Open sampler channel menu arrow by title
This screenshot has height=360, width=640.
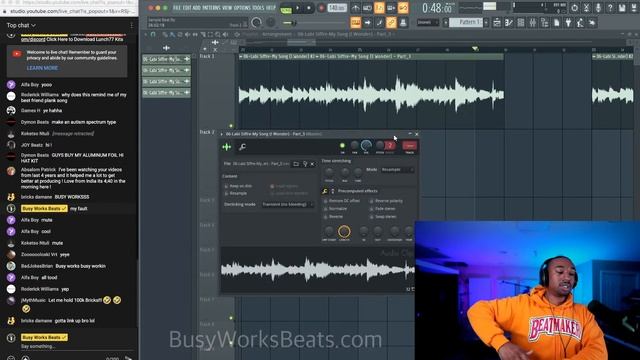pyautogui.click(x=222, y=134)
